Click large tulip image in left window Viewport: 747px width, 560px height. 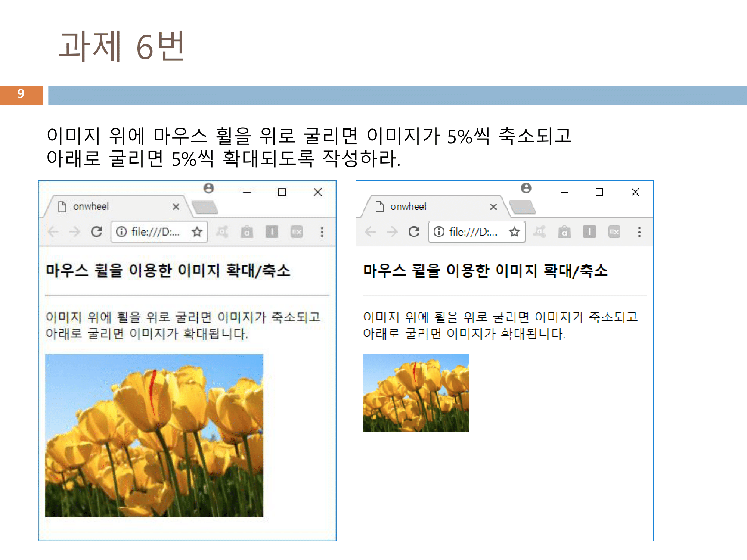coord(154,435)
